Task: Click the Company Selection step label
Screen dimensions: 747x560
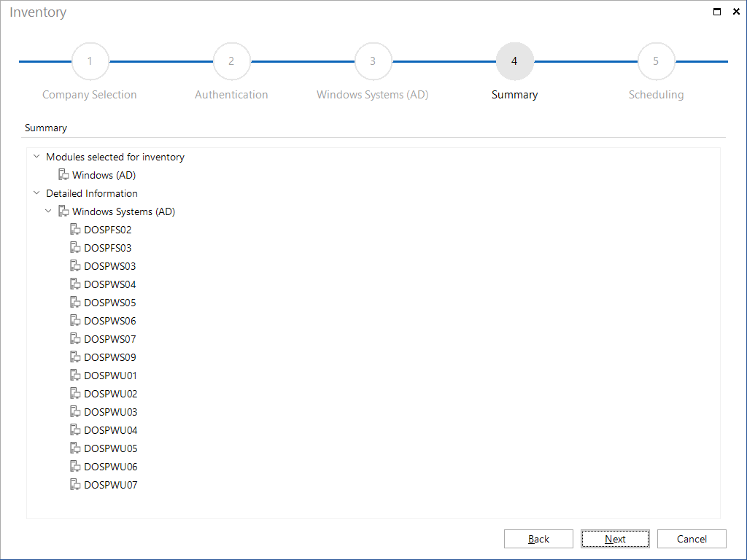Action: click(x=90, y=95)
